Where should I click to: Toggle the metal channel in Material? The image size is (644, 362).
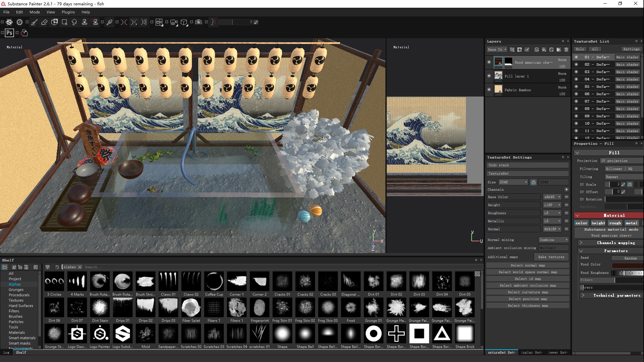click(632, 223)
